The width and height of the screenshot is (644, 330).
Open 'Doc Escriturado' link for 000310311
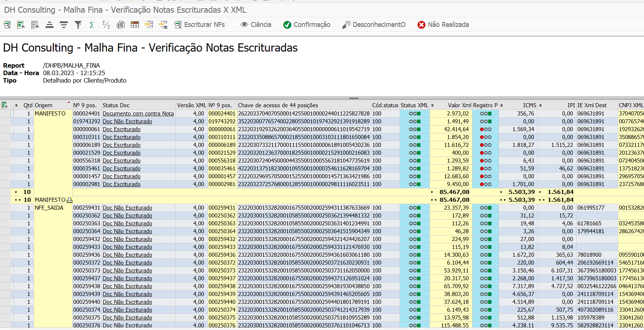(121, 137)
